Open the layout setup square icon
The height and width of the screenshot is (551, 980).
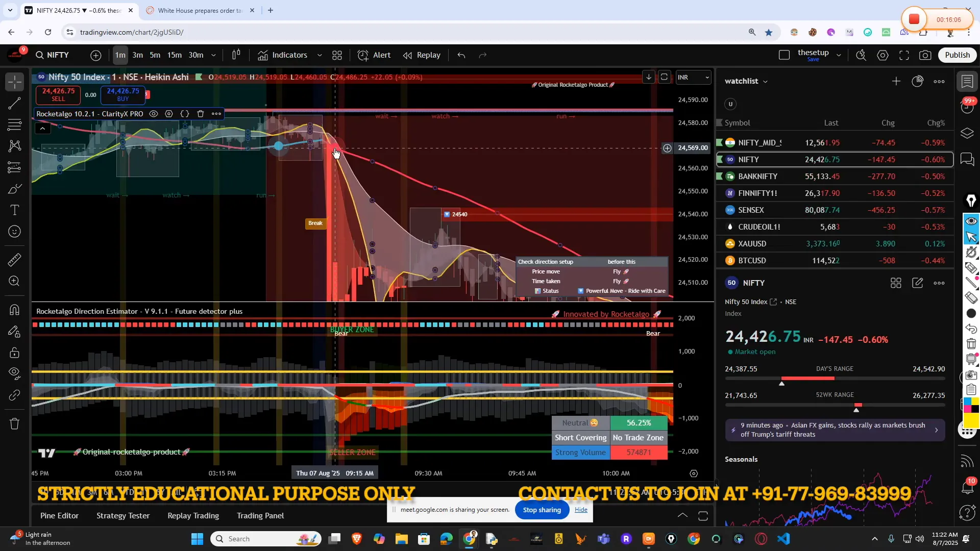(x=785, y=55)
